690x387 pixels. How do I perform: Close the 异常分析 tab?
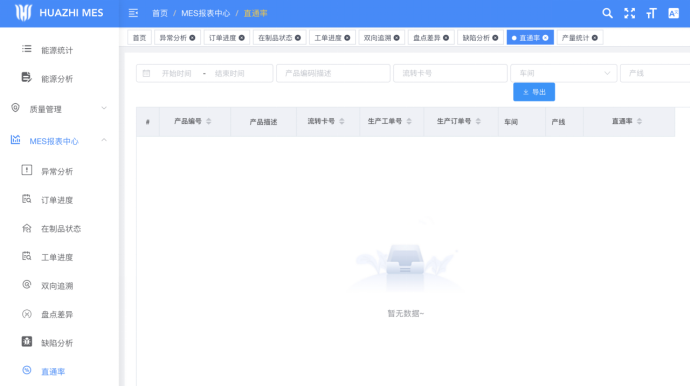[x=192, y=38]
